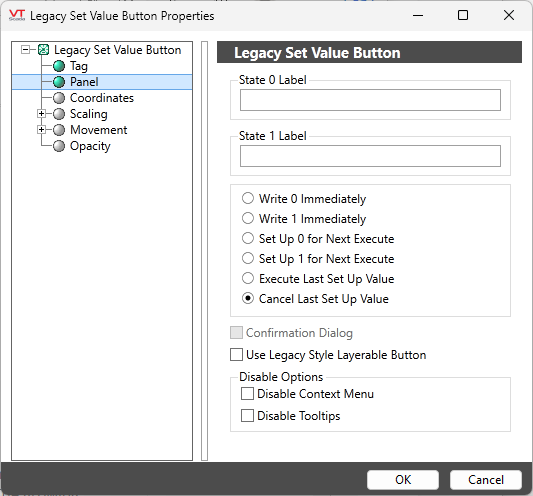Click the green Tag node icon
This screenshot has width=533, height=496.
tap(59, 66)
